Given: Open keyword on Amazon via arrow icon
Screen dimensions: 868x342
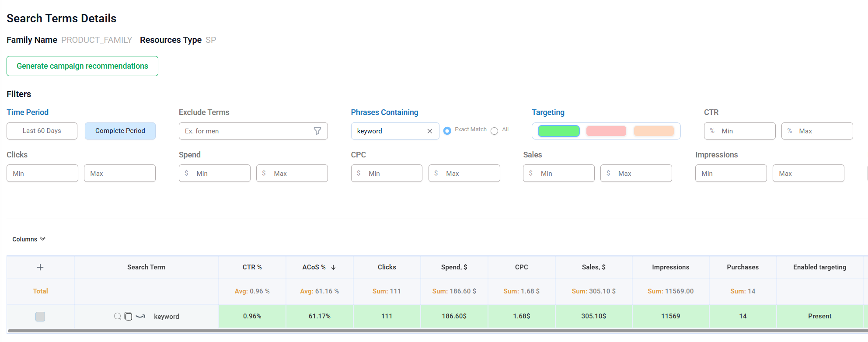Looking at the screenshot, I should (140, 316).
